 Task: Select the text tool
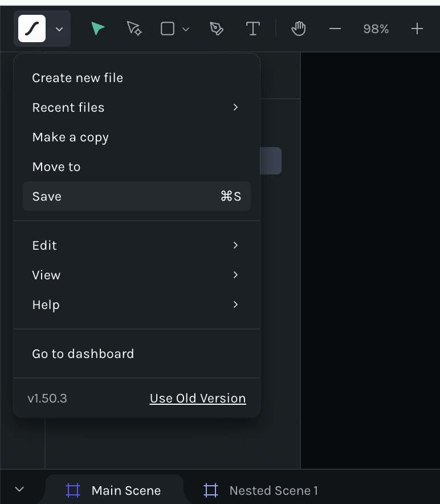click(x=253, y=28)
